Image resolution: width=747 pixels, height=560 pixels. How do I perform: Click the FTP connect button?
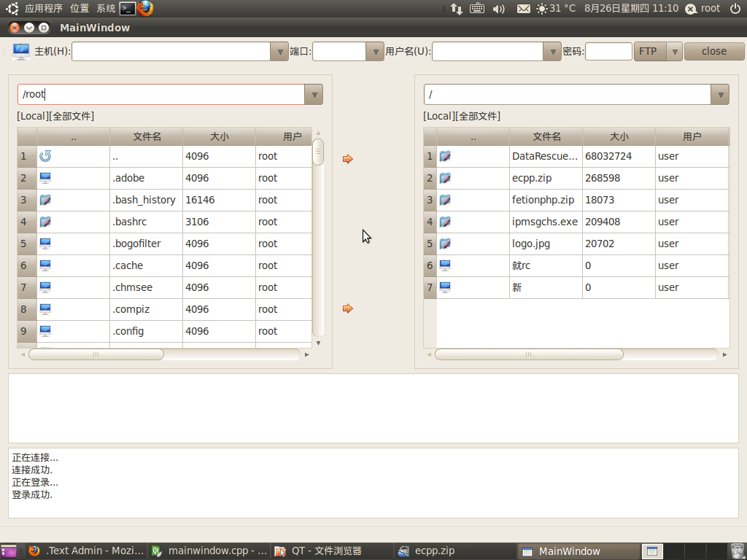[x=650, y=52]
